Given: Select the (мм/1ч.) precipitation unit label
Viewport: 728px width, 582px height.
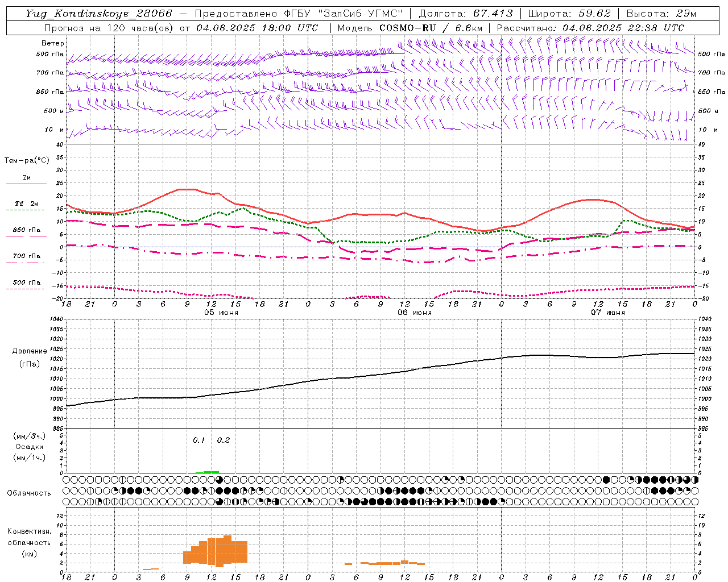Looking at the screenshot, I should point(30,458).
